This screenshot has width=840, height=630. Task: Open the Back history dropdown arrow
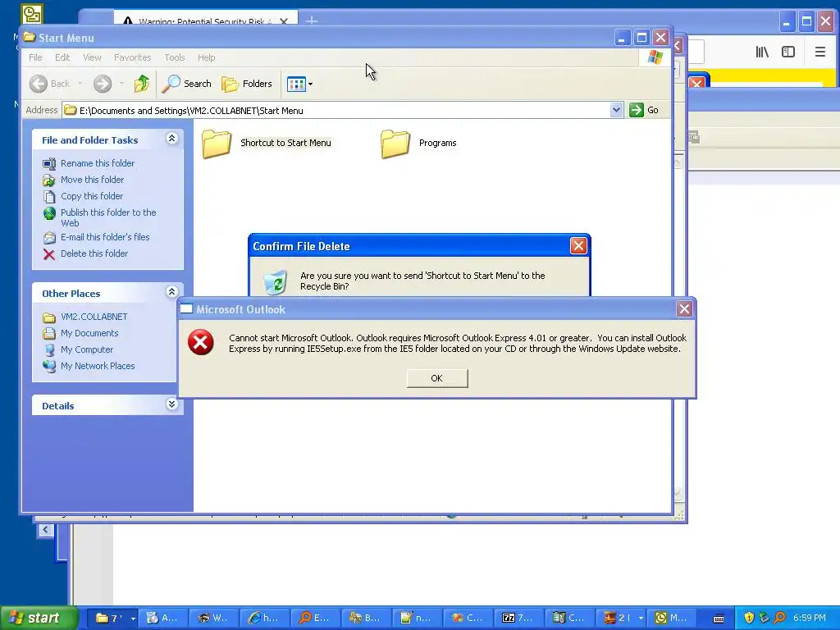tap(80, 84)
